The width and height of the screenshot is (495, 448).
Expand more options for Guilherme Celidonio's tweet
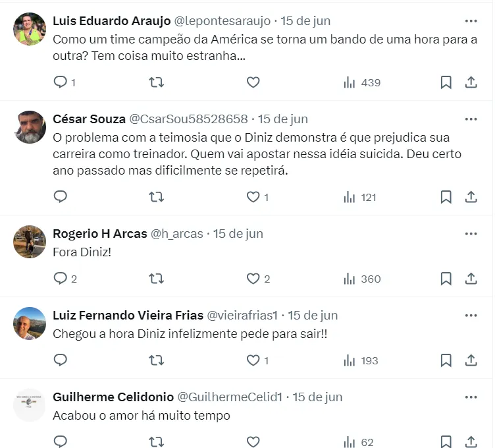click(471, 397)
